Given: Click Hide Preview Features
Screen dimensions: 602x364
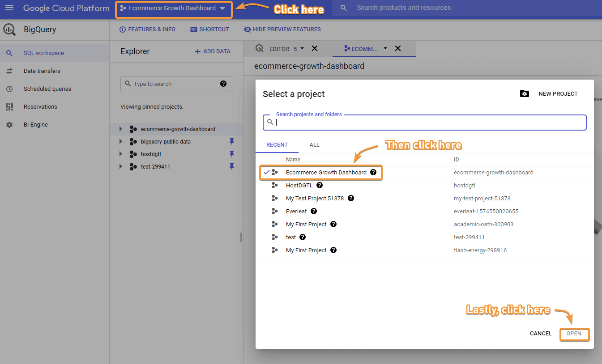Looking at the screenshot, I should [282, 30].
